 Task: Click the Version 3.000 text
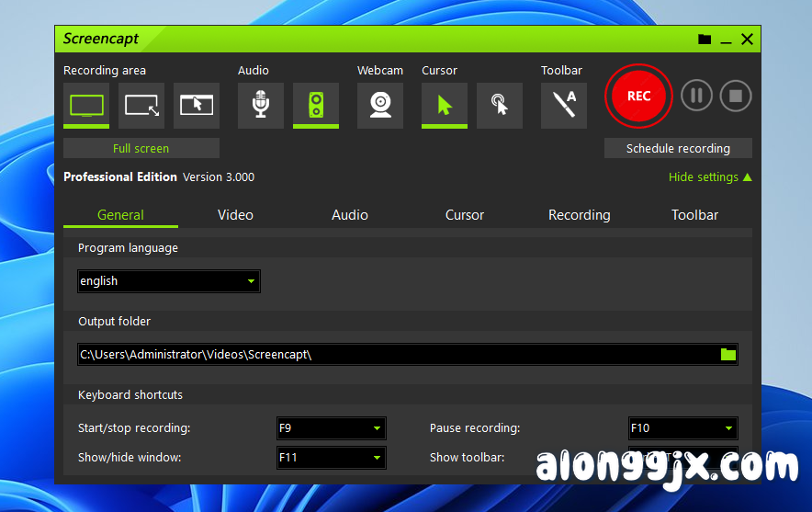coord(219,177)
